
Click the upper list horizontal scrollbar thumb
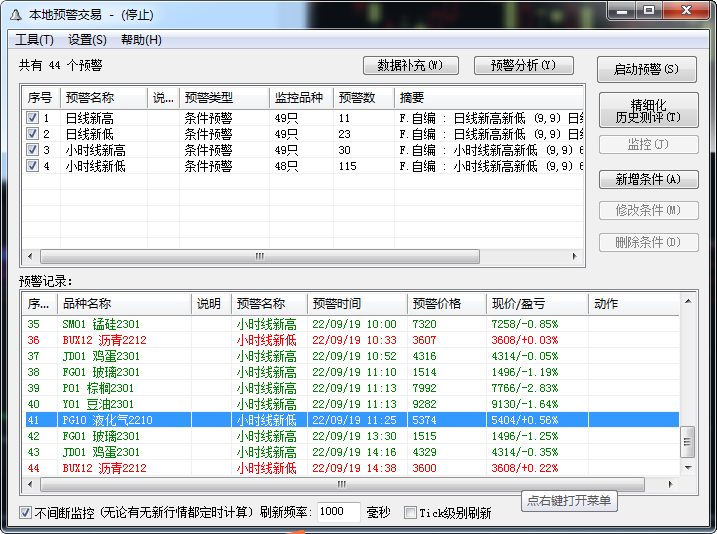260,256
